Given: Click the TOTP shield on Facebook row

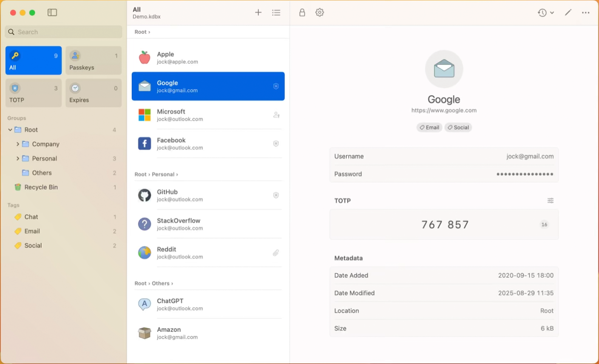Looking at the screenshot, I should (x=276, y=144).
